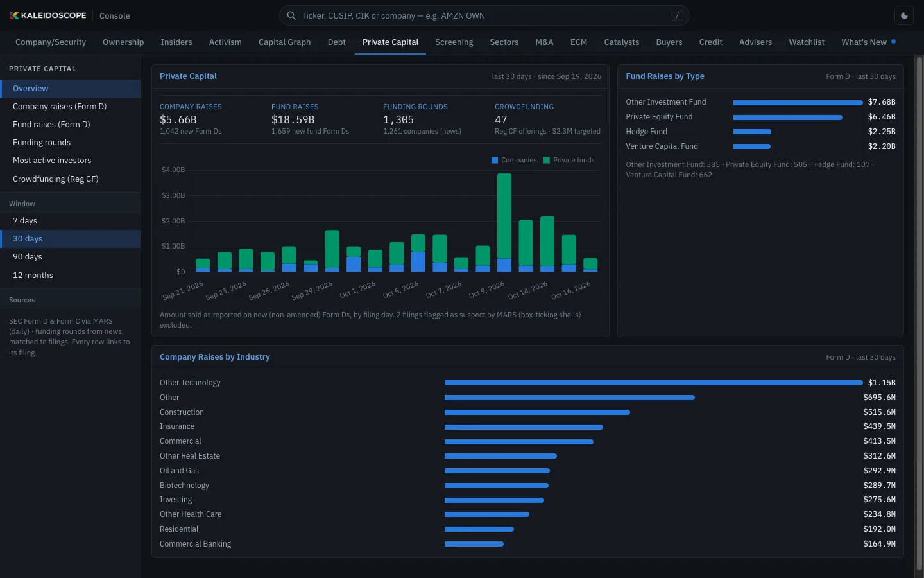Image resolution: width=924 pixels, height=578 pixels.
Task: Switch to the ECM tab
Action: [579, 42]
